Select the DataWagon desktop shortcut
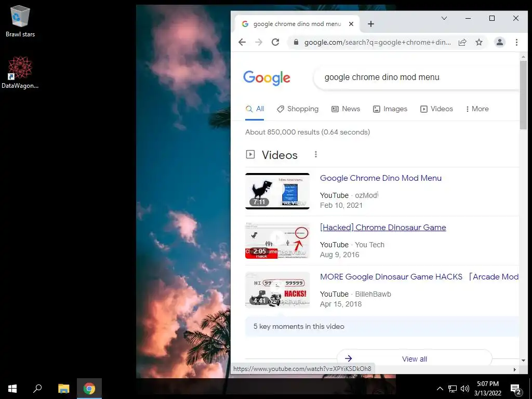This screenshot has height=399, width=532. 20,72
